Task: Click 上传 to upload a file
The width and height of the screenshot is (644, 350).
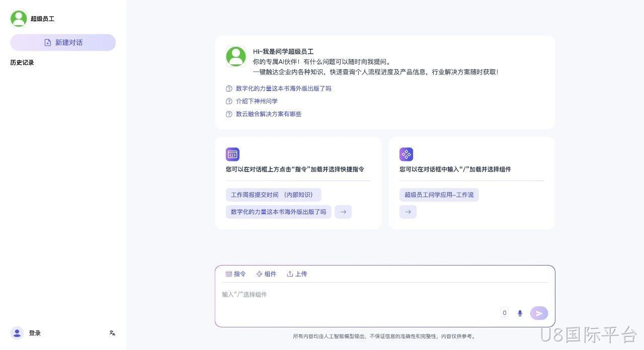Action: [297, 274]
